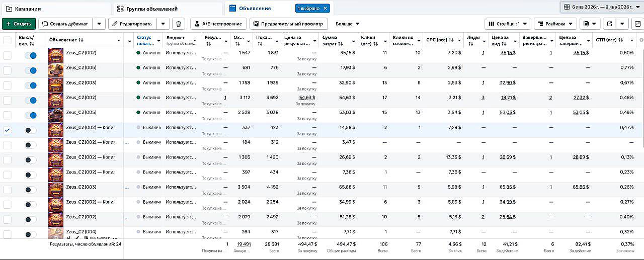Uncheck the selected Zeus_CZ(002) — Копия checkbox

pos(8,130)
